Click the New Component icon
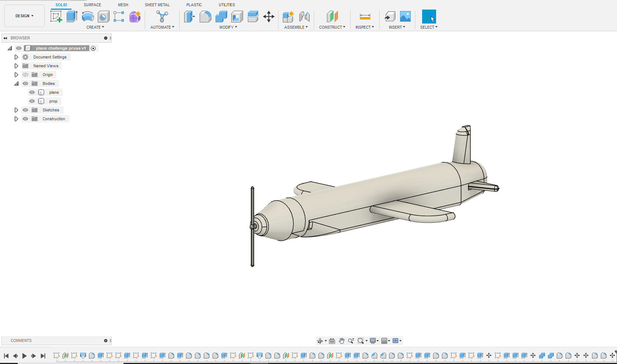 288,17
